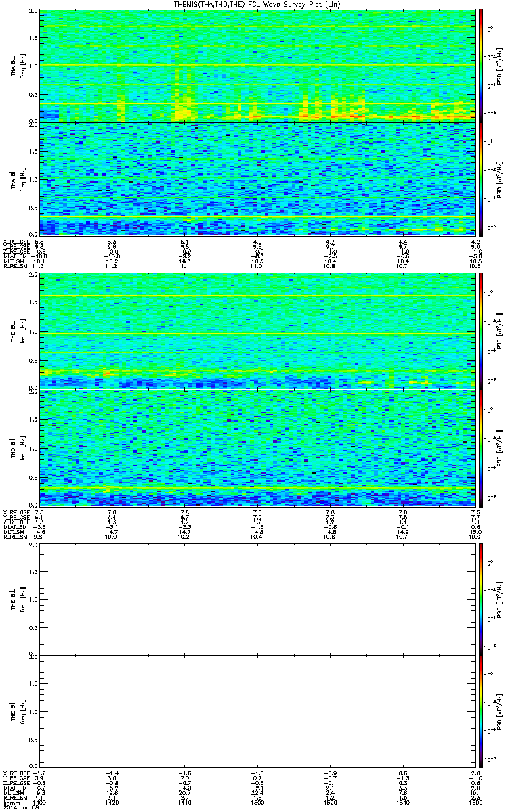Click the PSD color bar beside THA BL

pos(481,66)
